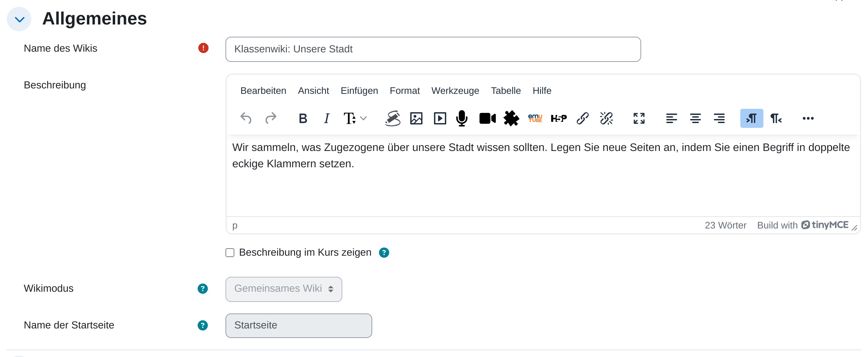868x357 pixels.
Task: Open the Format menu
Action: 405,91
